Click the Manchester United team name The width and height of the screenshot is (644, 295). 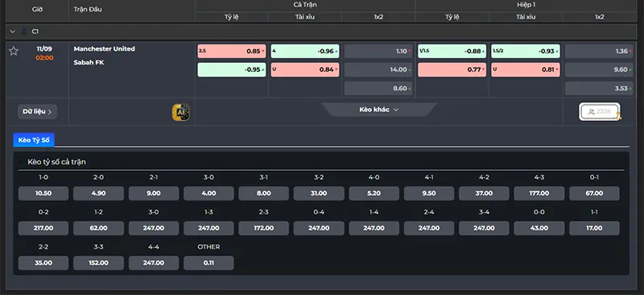click(105, 48)
